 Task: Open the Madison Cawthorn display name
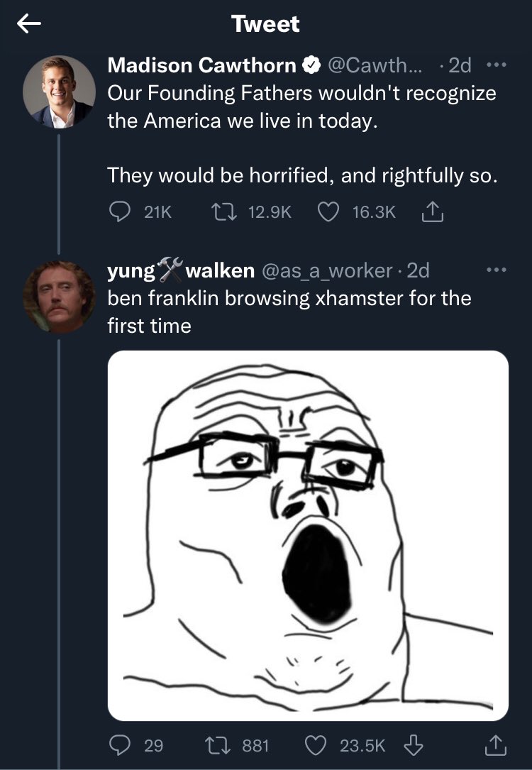pyautogui.click(x=201, y=66)
